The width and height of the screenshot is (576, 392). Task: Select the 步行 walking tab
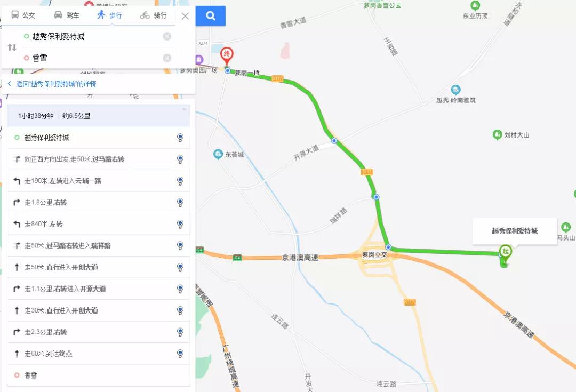coord(109,15)
